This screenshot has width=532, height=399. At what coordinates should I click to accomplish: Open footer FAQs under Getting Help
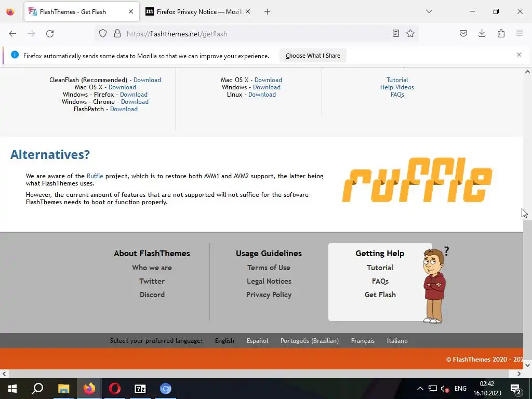[380, 281]
